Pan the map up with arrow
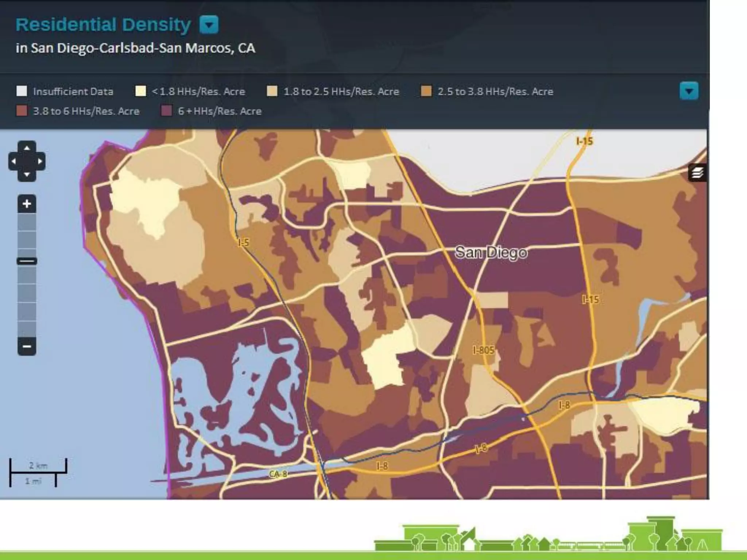 pos(27,148)
